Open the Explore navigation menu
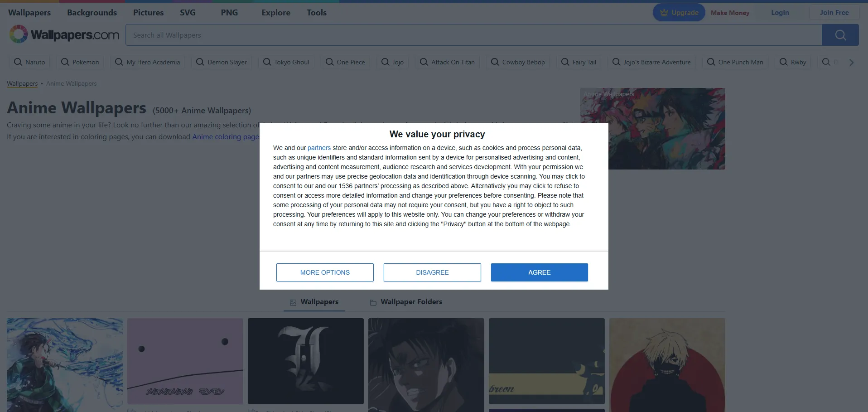The width and height of the screenshot is (868, 412). pyautogui.click(x=275, y=13)
